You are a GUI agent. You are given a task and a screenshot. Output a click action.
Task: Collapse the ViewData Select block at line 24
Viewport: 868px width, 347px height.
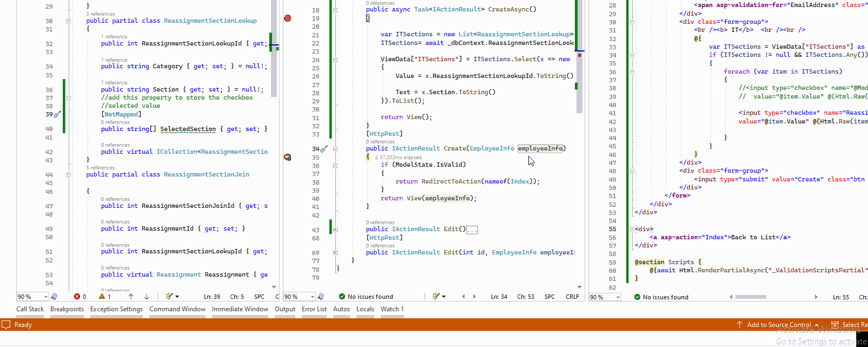click(x=335, y=60)
